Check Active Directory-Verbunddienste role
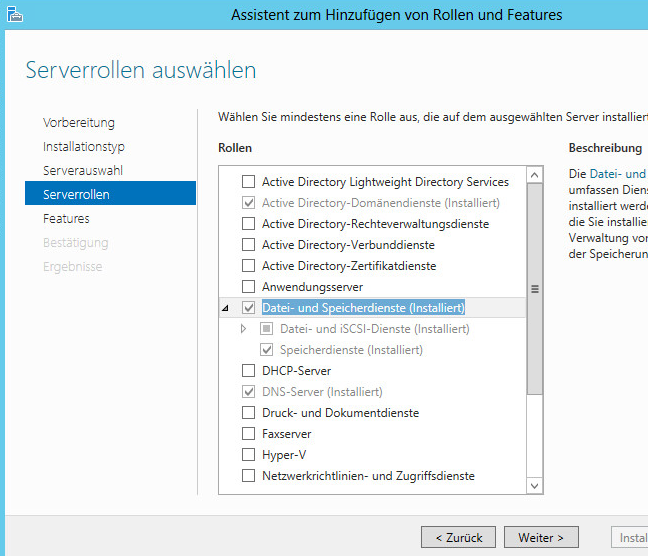Screen dimensions: 648x556 pyautogui.click(x=248, y=245)
